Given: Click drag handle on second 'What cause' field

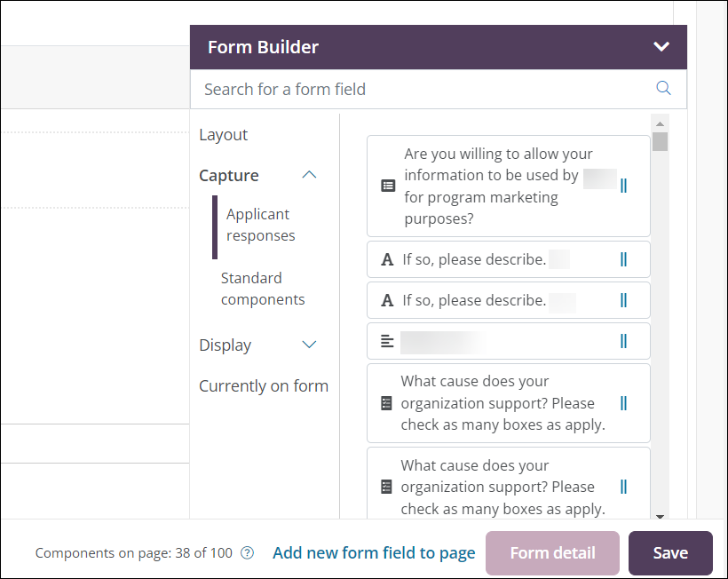Looking at the screenshot, I should [623, 487].
